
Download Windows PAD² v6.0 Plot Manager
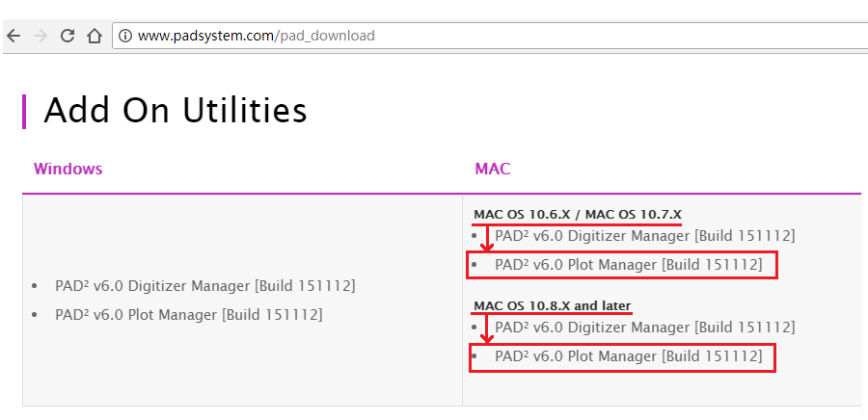[x=188, y=314]
